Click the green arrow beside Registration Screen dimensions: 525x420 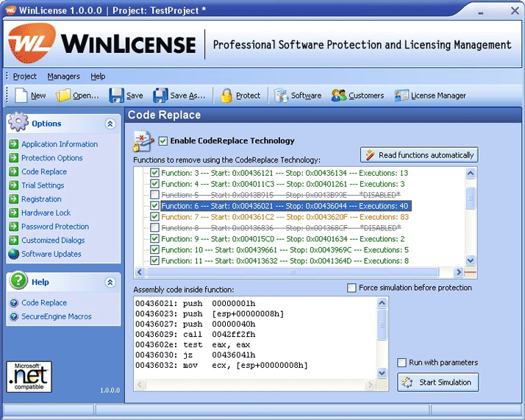click(x=14, y=199)
